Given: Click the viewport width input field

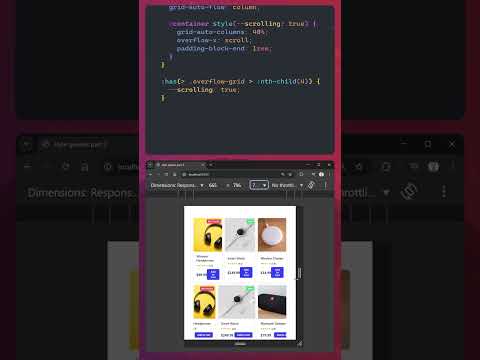Looking at the screenshot, I should tap(213, 185).
